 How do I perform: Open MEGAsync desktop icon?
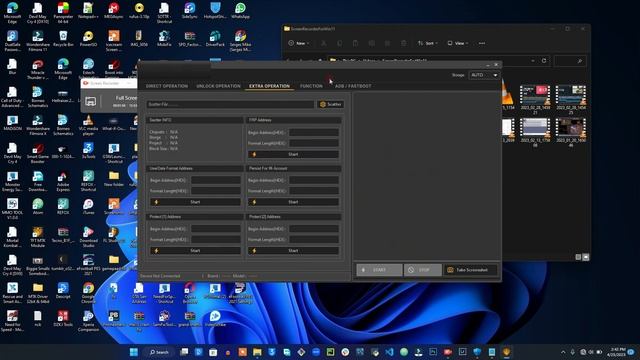[113, 12]
